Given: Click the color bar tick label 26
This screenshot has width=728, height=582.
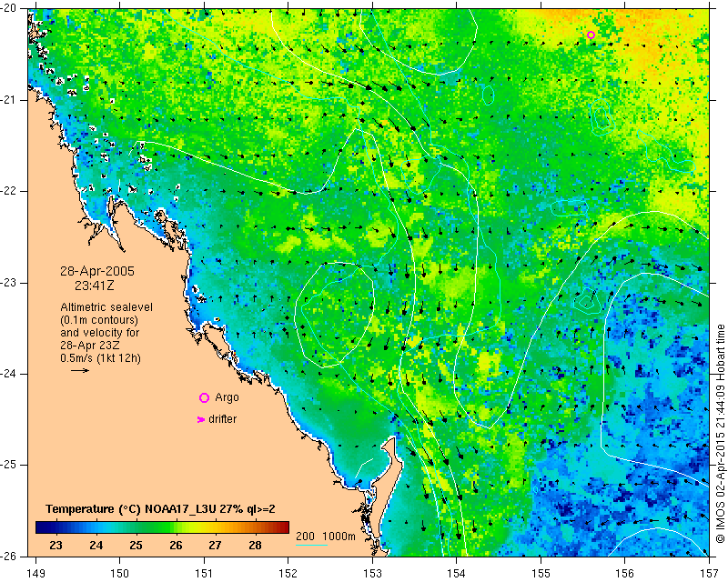Looking at the screenshot, I should click(x=176, y=546).
